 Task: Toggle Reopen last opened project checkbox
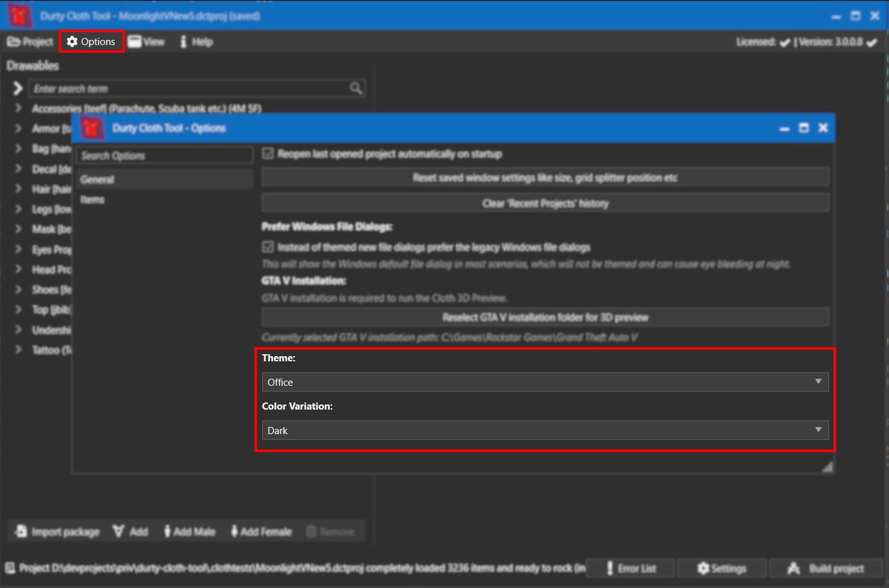pyautogui.click(x=268, y=154)
